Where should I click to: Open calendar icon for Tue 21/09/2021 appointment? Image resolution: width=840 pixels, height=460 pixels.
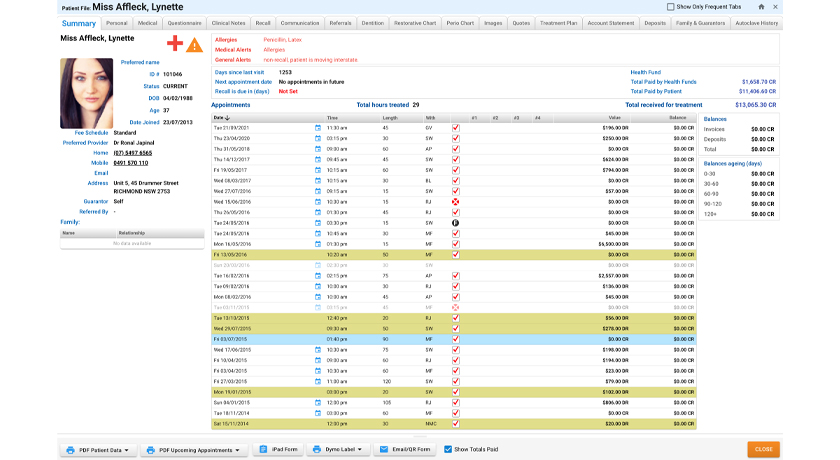(x=318, y=128)
